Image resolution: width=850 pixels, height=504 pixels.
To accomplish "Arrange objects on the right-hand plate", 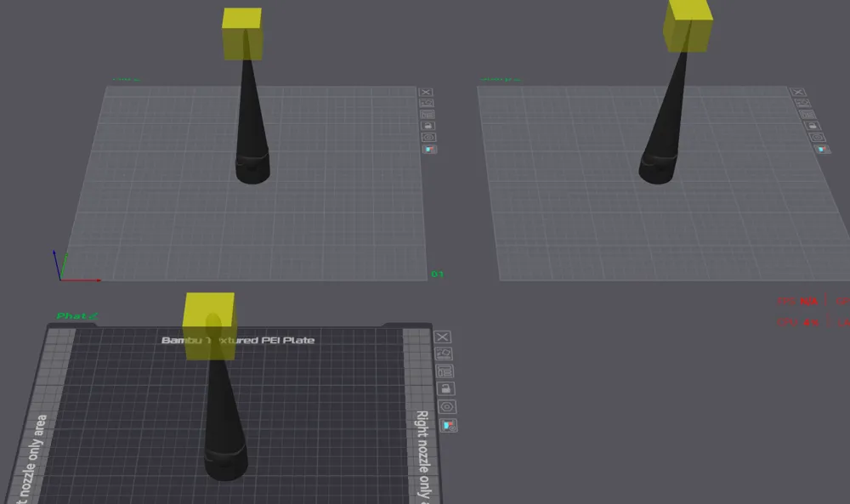I will coord(807,115).
